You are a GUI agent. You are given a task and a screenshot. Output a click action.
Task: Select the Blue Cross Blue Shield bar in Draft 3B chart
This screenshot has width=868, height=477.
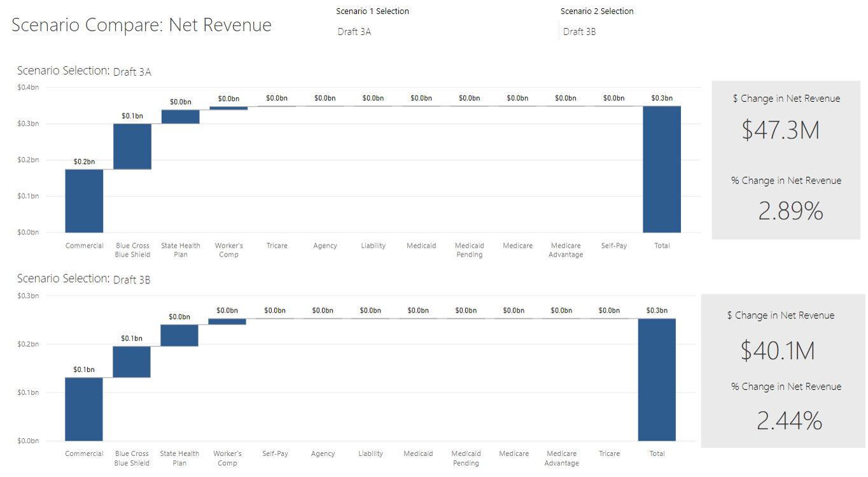132,362
